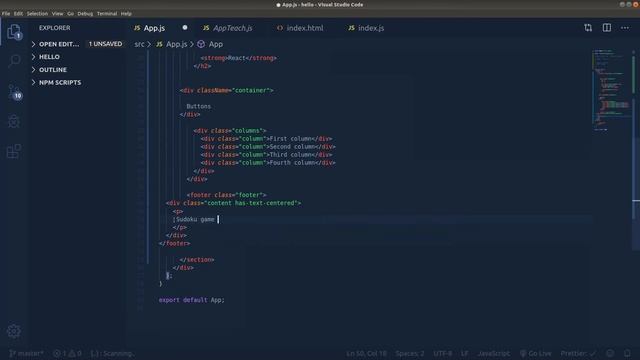This screenshot has height=360, width=640.
Task: Click the 'Second column' div line
Action: coord(268,147)
